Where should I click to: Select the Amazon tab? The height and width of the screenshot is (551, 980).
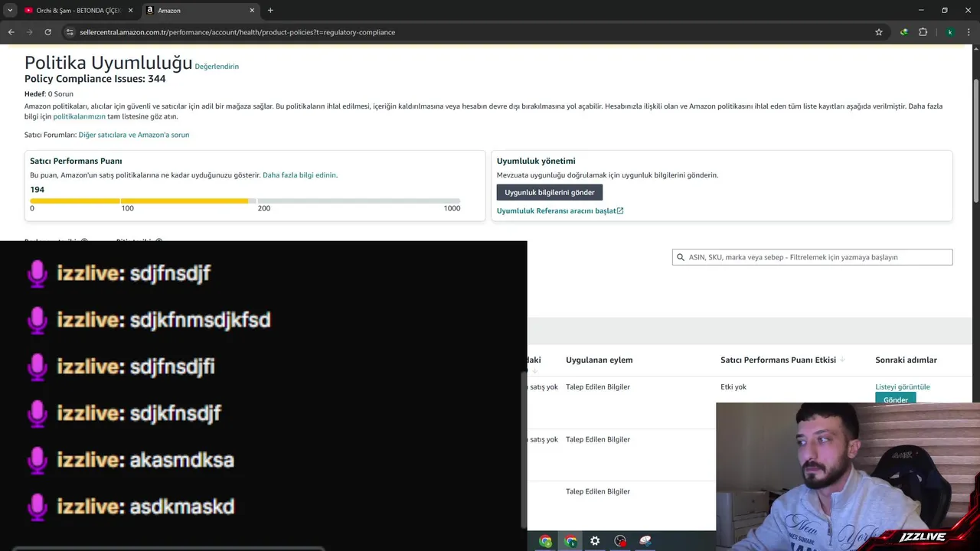(x=201, y=10)
